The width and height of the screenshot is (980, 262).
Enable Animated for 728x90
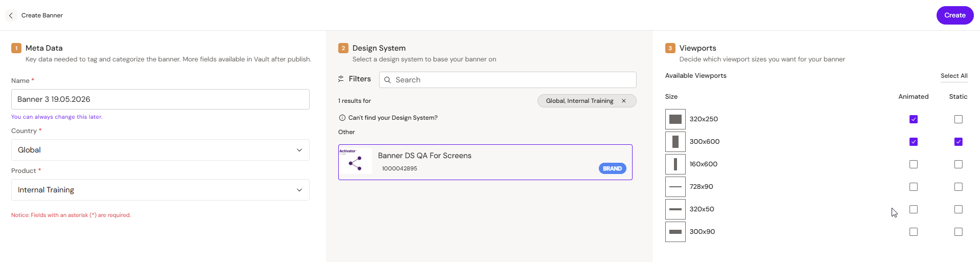tap(914, 187)
